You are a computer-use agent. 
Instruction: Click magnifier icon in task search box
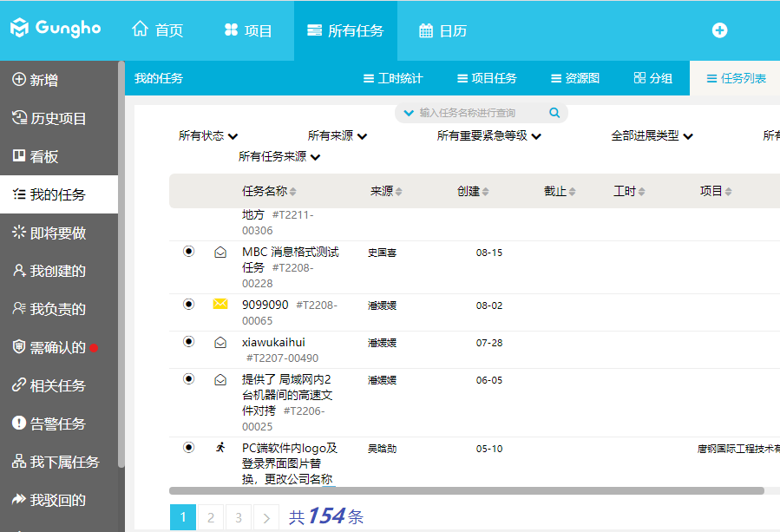click(554, 113)
